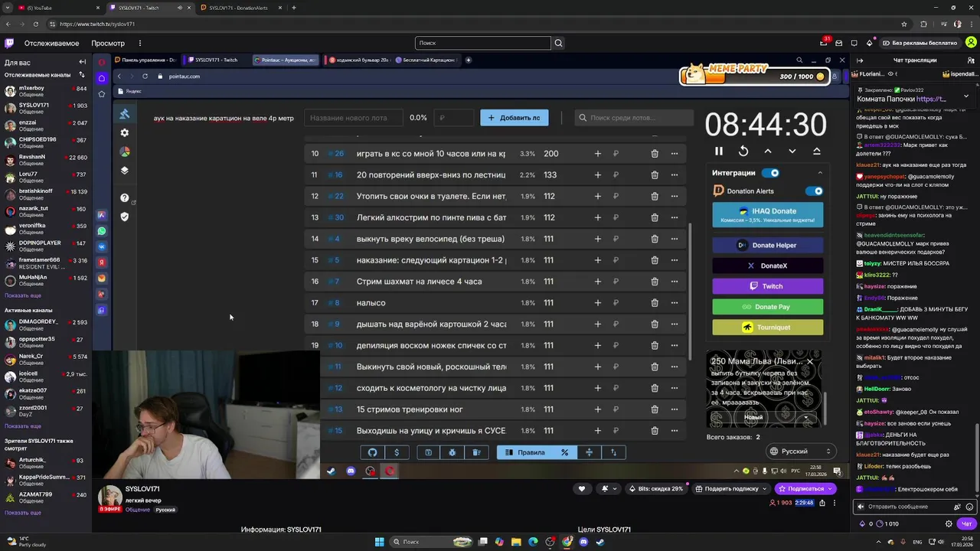Delete the lot 'Стрим шахмат на личесе 4 часа'

(x=655, y=282)
